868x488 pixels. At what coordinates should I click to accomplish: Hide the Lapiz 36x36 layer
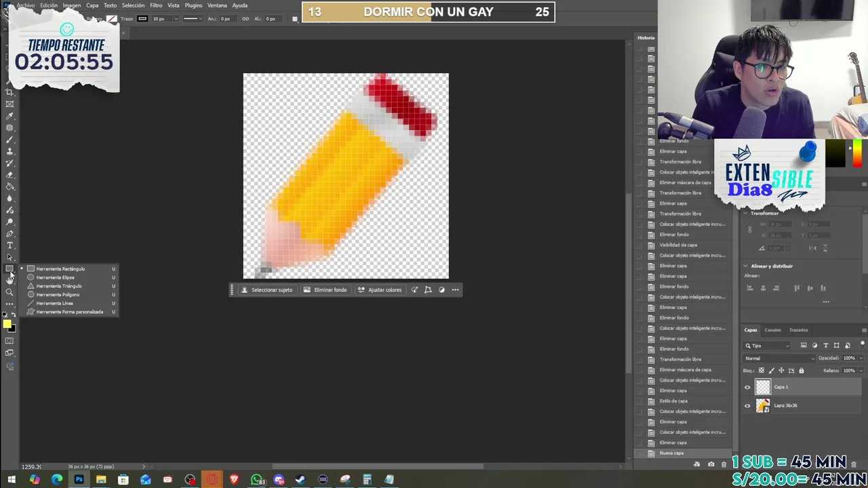(747, 406)
